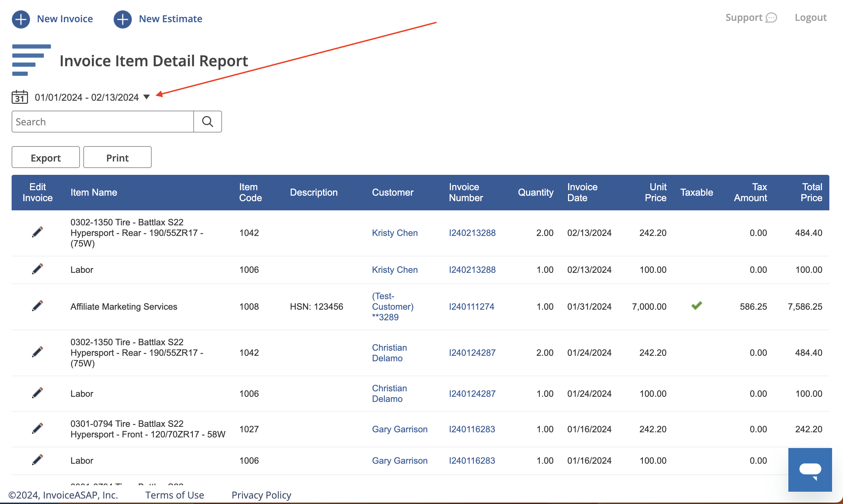The width and height of the screenshot is (843, 504).
Task: Sort by Customer column header
Action: click(x=392, y=192)
